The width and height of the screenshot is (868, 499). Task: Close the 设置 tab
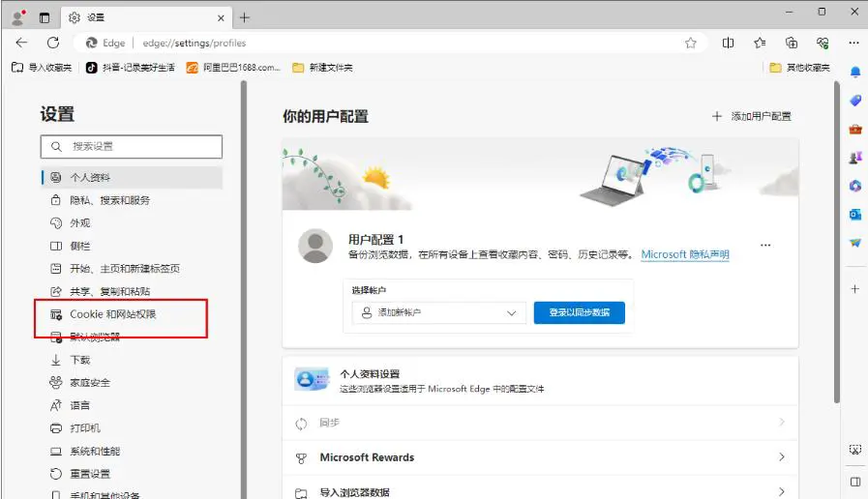point(221,18)
